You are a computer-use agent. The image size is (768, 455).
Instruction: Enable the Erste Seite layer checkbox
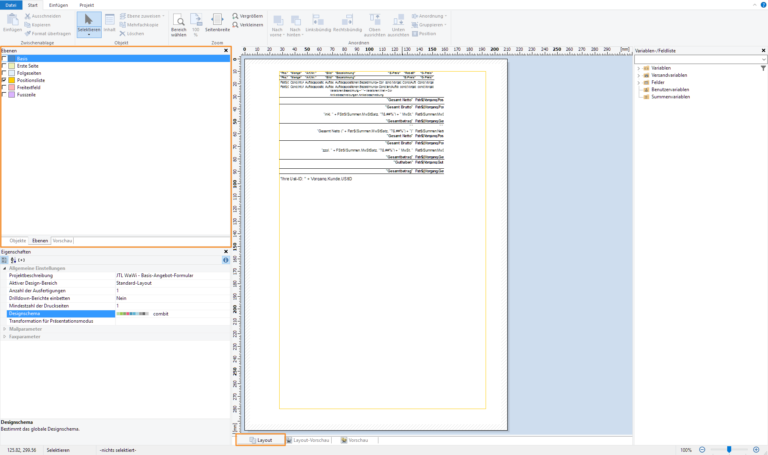(x=5, y=65)
